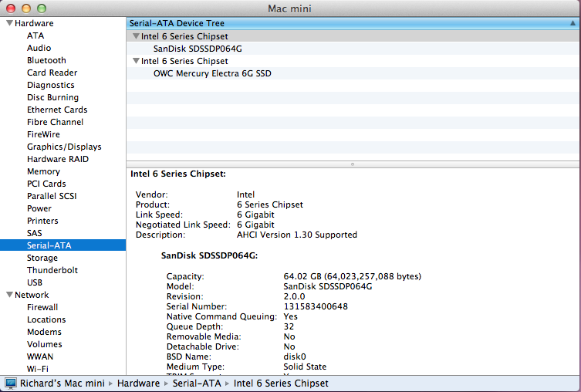Click the Native Command Queuing value Yes
Viewport: 581px width, 392px height.
(290, 316)
